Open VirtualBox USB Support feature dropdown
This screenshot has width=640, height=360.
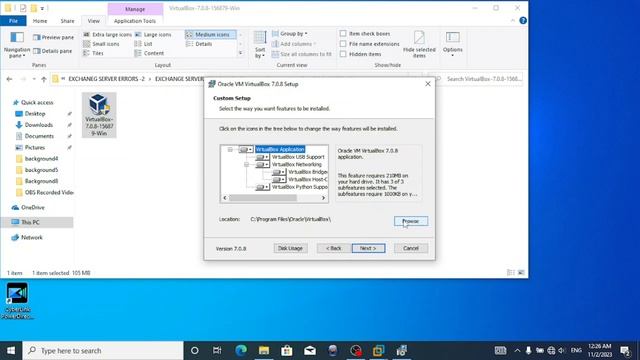click(x=262, y=157)
